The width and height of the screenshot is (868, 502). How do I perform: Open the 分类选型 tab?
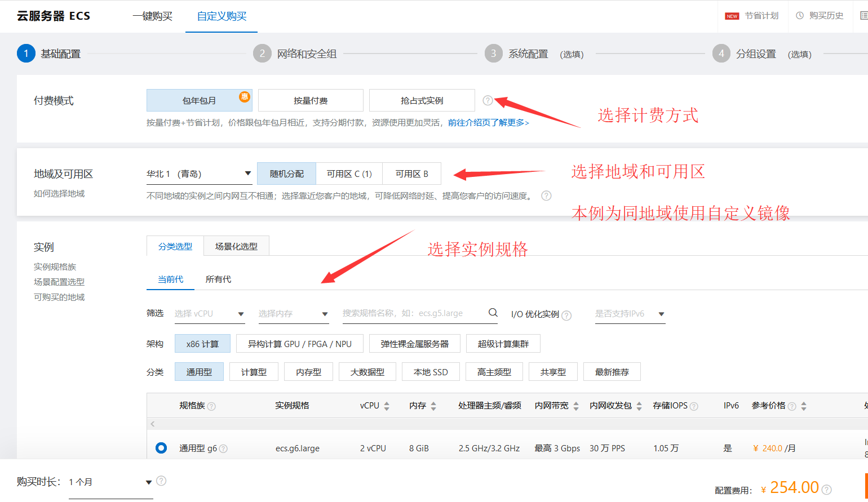coord(175,246)
